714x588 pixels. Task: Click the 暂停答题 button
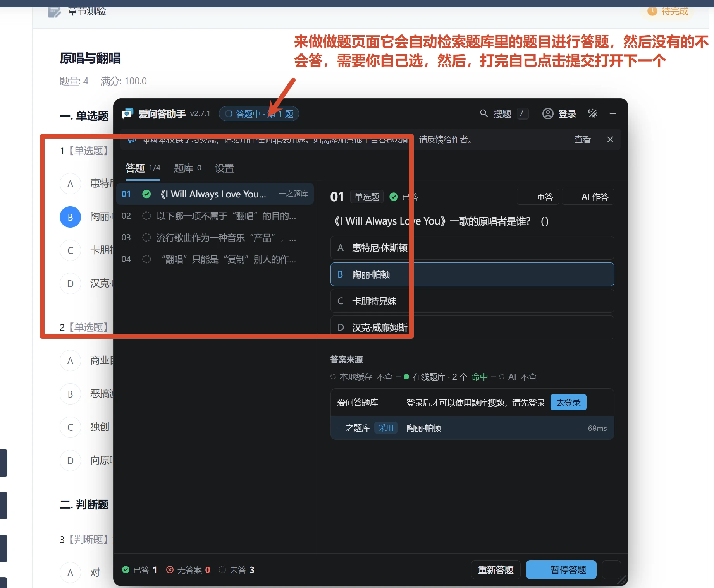[561, 570]
